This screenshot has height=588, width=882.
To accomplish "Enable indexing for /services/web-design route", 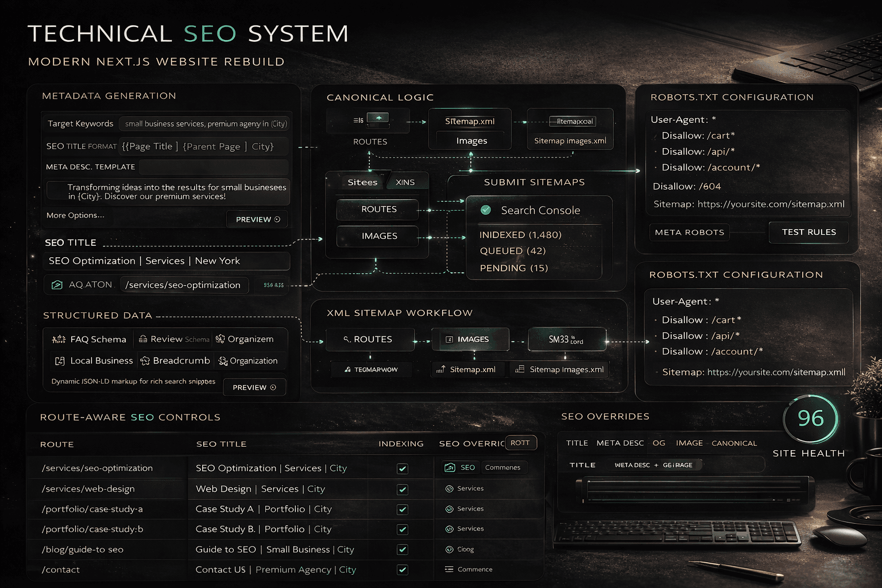I will click(403, 489).
